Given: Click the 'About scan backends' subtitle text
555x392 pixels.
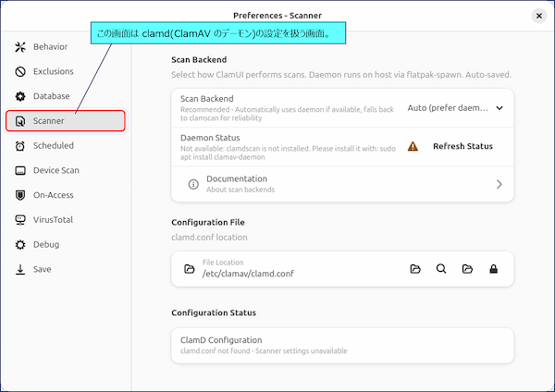Looking at the screenshot, I should click(x=240, y=190).
